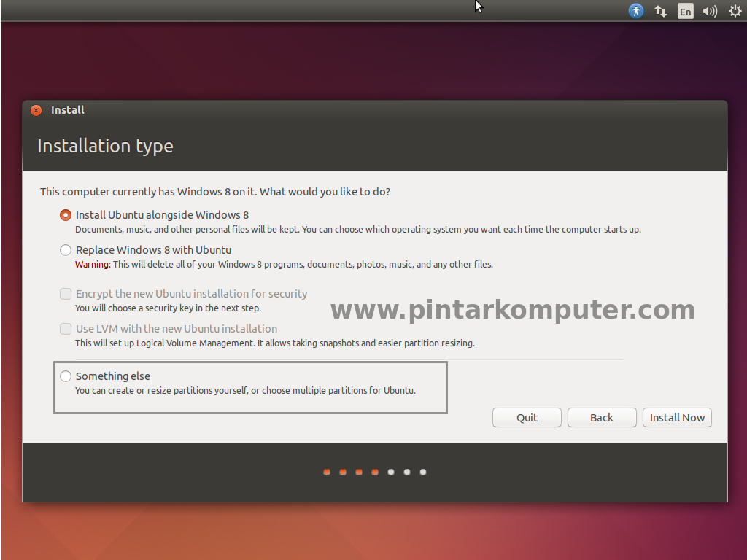Open the En keyboard layout indicator
Screen dimensions: 747x560
685,11
